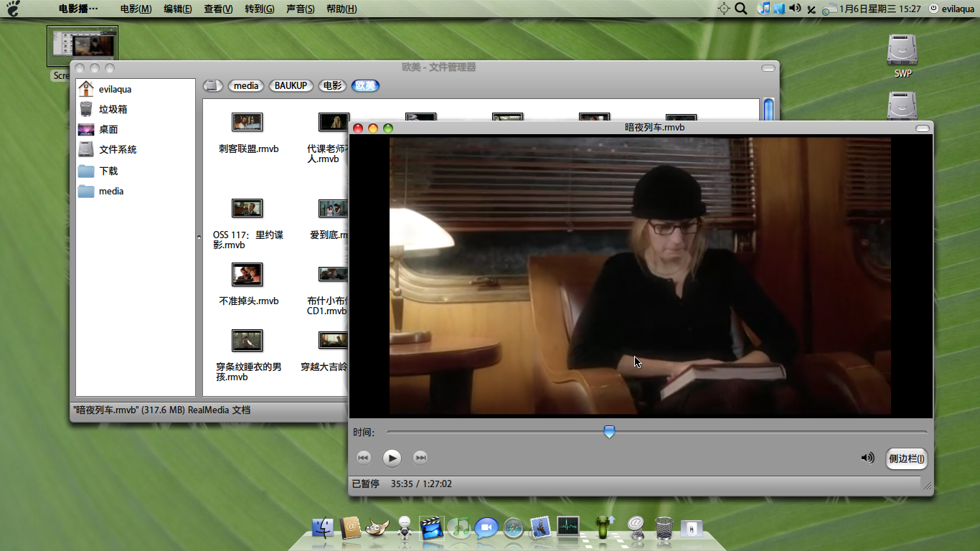Viewport: 980px width, 551px height.
Task: Click the disconnected network tray icon
Action: pyautogui.click(x=811, y=9)
